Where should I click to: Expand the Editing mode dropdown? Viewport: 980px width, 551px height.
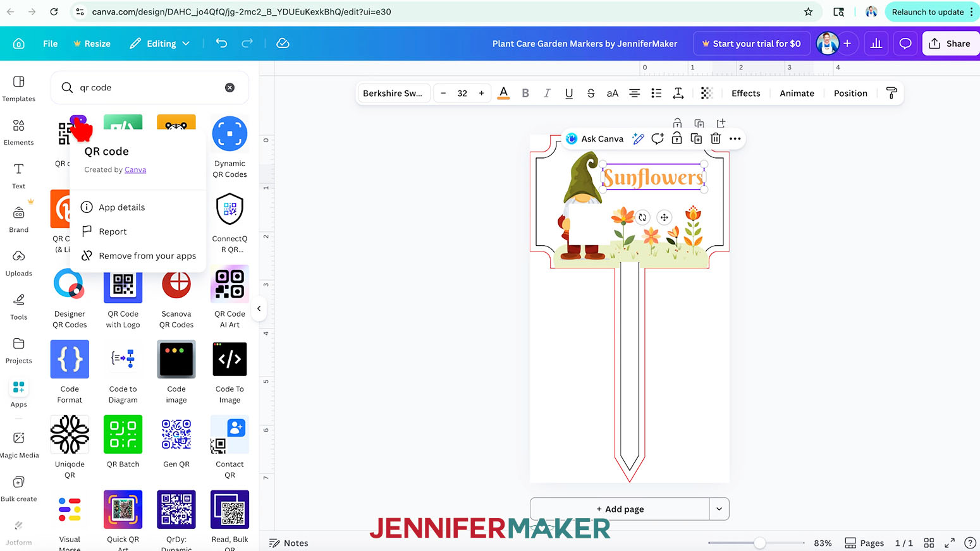point(159,44)
